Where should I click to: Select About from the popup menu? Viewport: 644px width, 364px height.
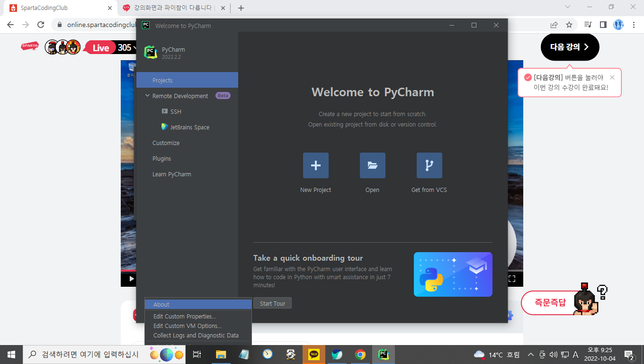[x=198, y=304]
